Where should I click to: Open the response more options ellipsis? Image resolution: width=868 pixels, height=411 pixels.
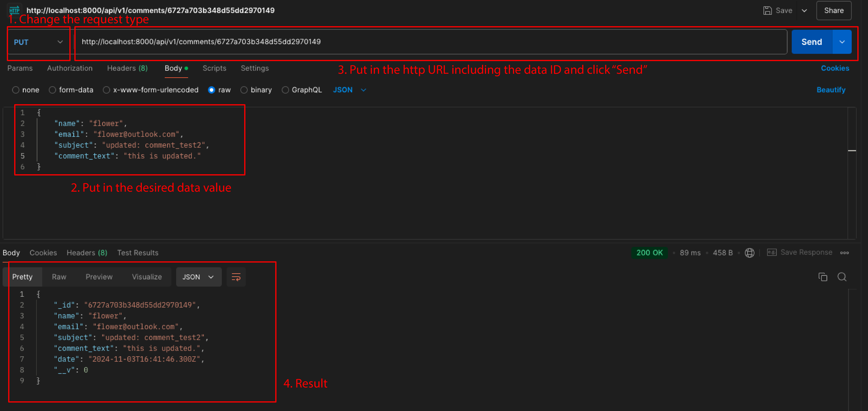coord(844,253)
